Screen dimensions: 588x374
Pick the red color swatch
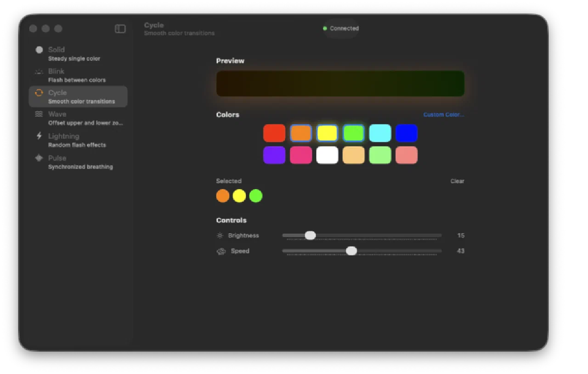coord(274,133)
